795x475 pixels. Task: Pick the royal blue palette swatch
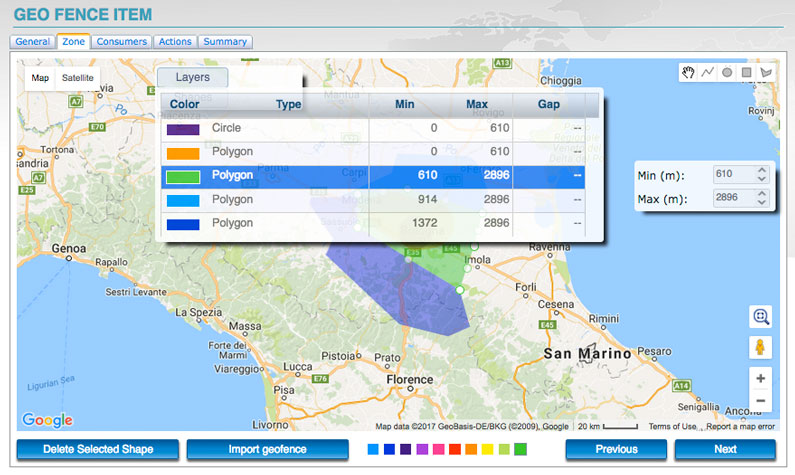389,449
